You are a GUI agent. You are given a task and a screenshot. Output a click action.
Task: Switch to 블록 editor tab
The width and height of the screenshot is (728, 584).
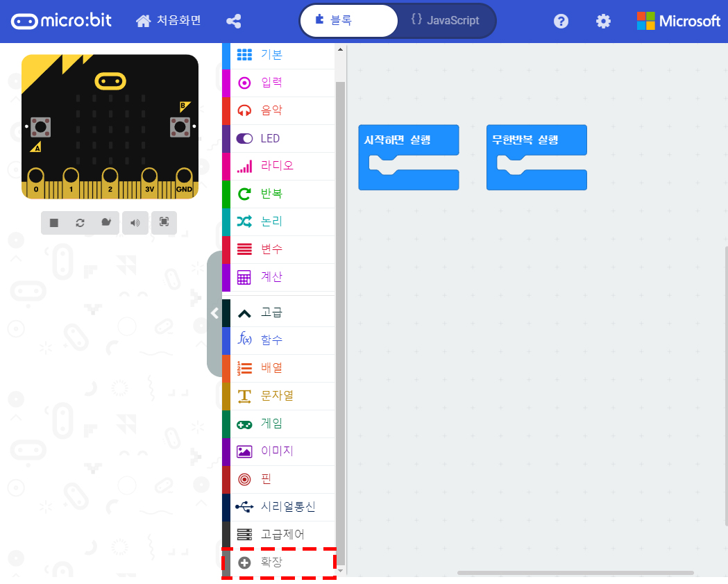pos(349,20)
